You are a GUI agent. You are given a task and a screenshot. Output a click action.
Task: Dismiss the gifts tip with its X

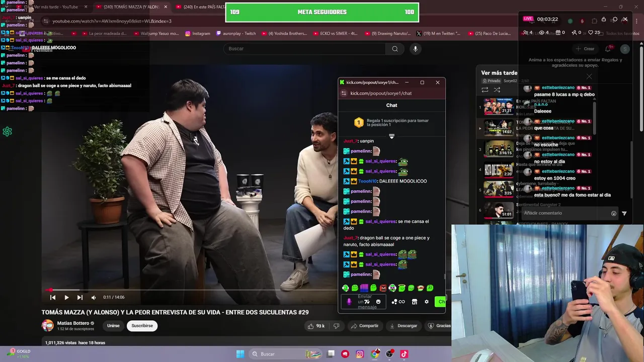[589, 76]
